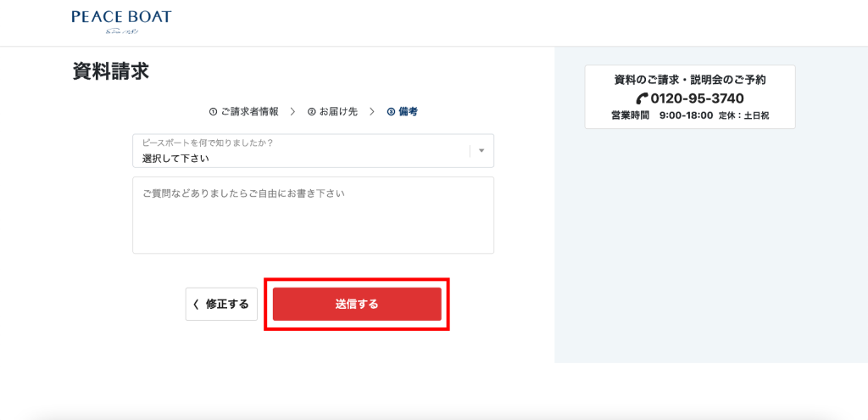868x420 pixels.
Task: Click the 資料のご請求・説明会のご予約 heading
Action: pos(690,80)
